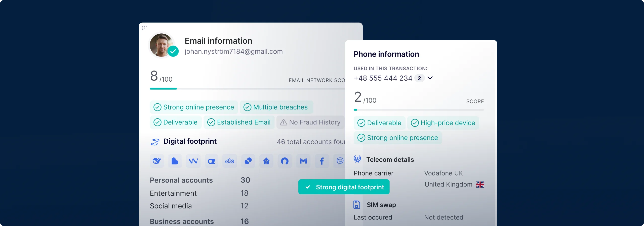This screenshot has width=644, height=226.
Task: Select the heart-shaped account icon
Action: coord(175,161)
